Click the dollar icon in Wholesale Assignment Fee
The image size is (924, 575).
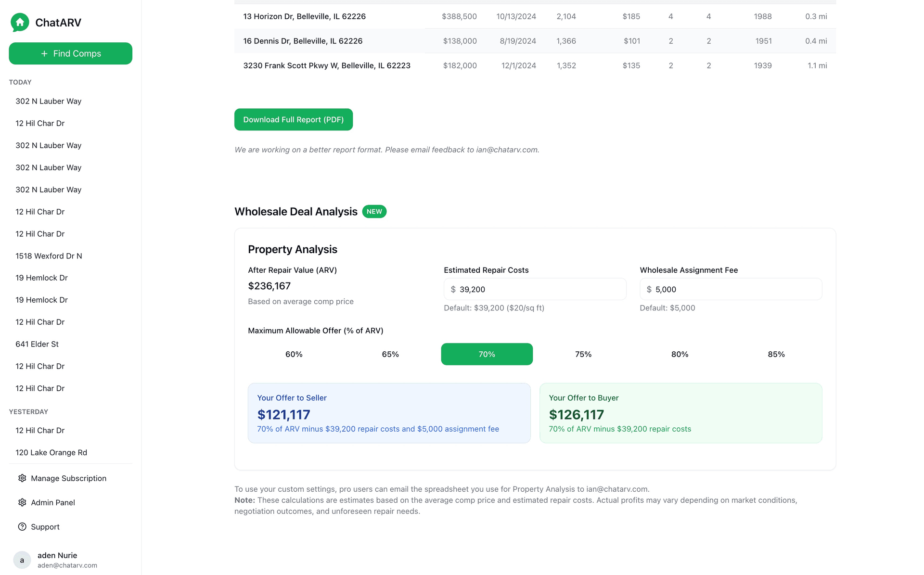tap(649, 289)
